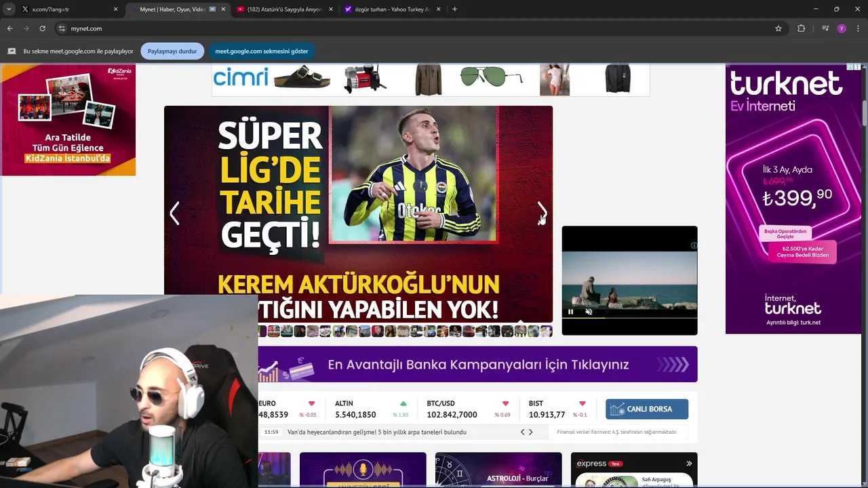This screenshot has height=488, width=868.
Task: Click the sunglasses product in cimri ad
Action: pos(492,76)
